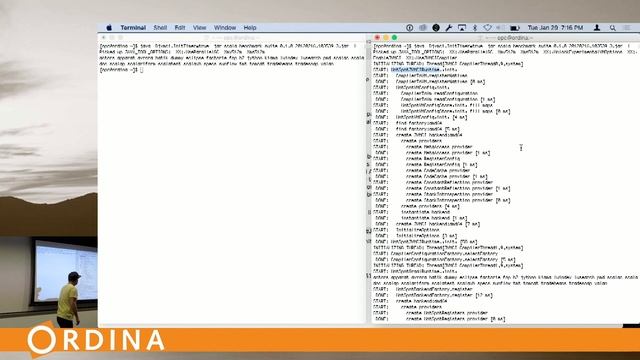Click the solid black circle menu bar icon
Viewport: 640px width, 360px height.
point(436,28)
